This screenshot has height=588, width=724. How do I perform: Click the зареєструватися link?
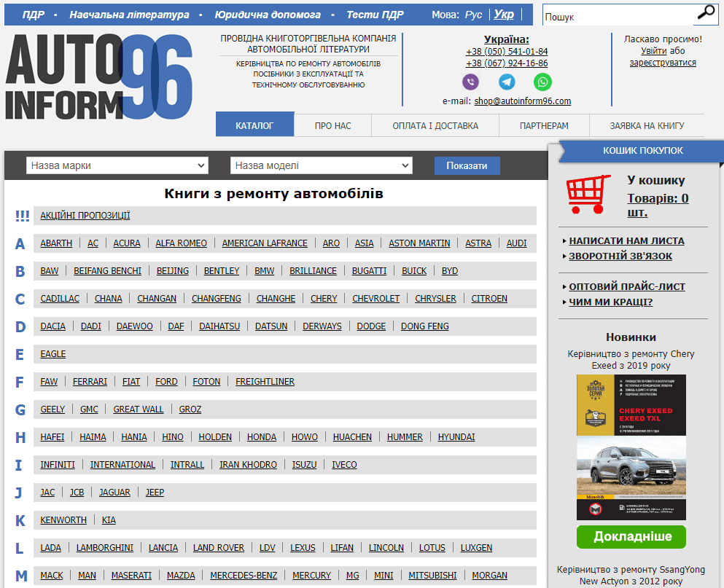click(663, 63)
